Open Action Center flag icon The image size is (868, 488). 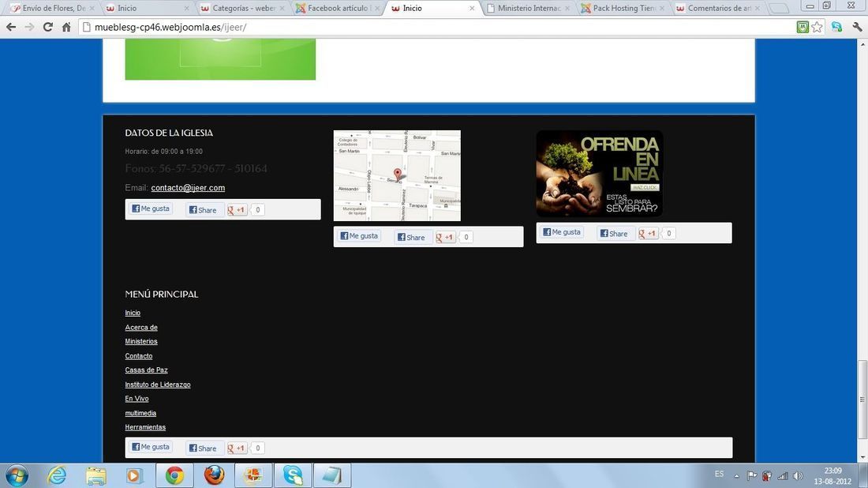[752, 475]
